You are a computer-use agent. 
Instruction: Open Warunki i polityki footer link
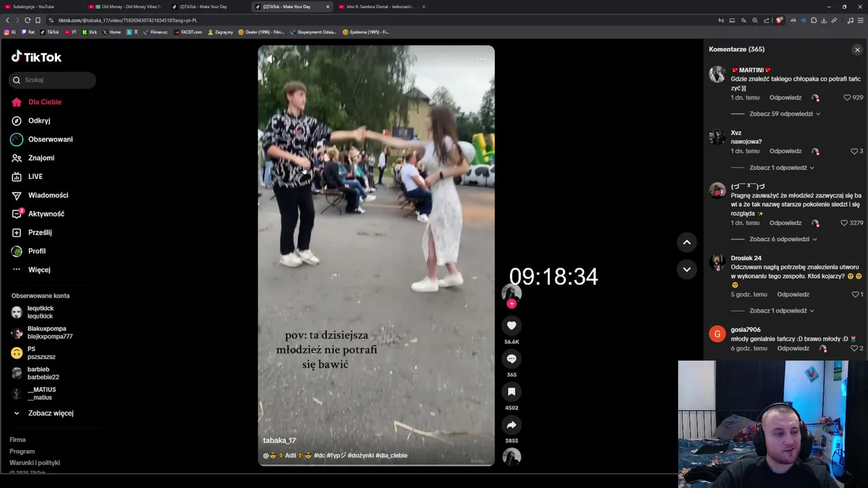point(35,463)
